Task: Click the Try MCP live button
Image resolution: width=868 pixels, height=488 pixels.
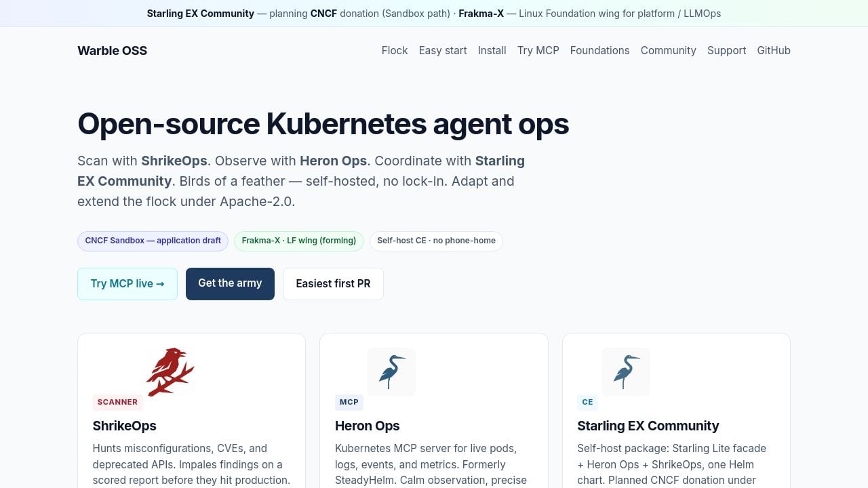Action: (x=127, y=284)
